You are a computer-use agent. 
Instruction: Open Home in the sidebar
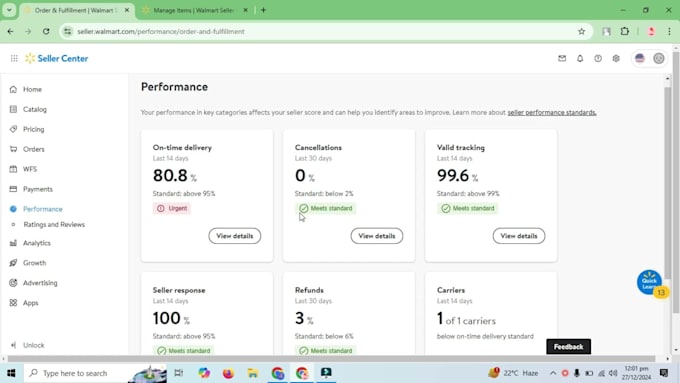tap(33, 89)
